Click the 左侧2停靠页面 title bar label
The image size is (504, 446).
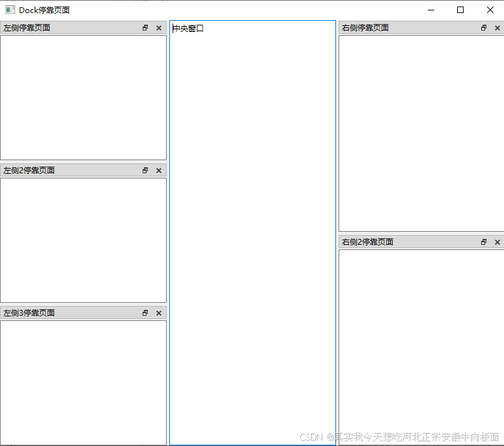point(29,171)
